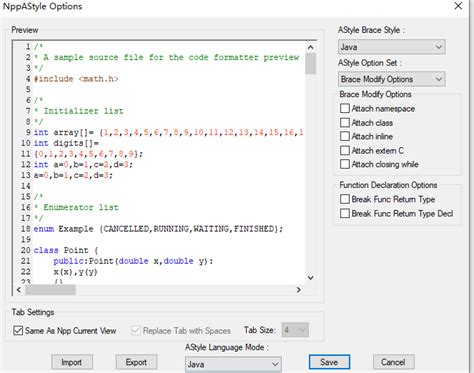
Task: Click the vertical scrollbar thumb in preview
Action: pyautogui.click(x=311, y=64)
